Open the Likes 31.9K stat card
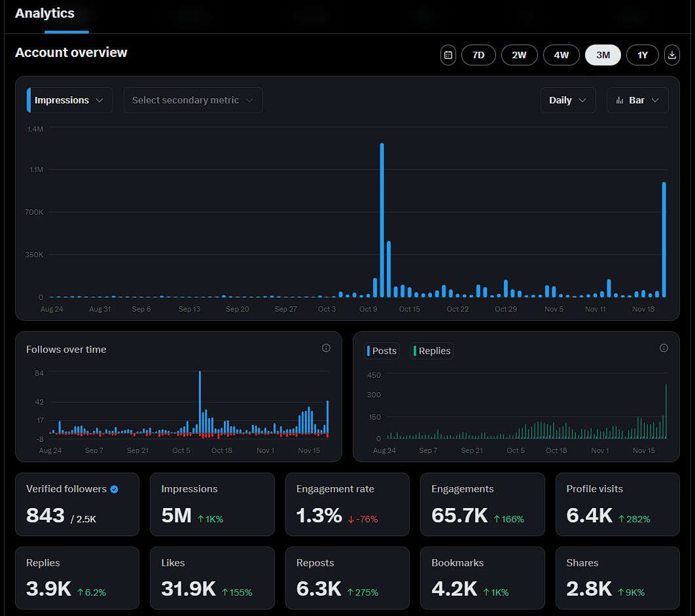This screenshot has width=695, height=616. coord(212,578)
